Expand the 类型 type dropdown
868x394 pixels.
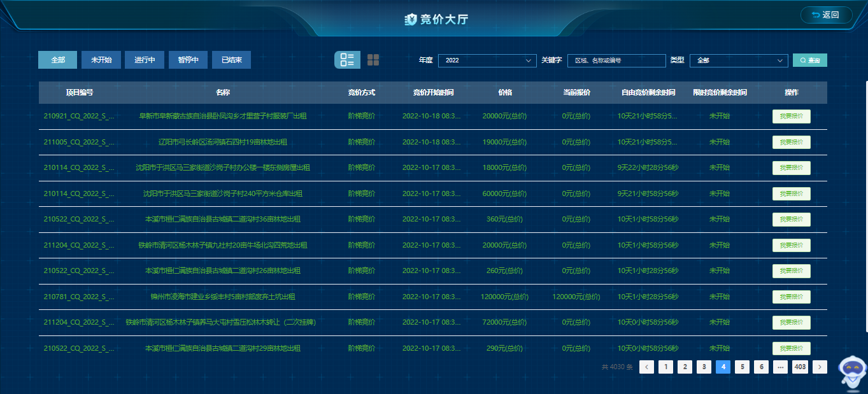[739, 60]
